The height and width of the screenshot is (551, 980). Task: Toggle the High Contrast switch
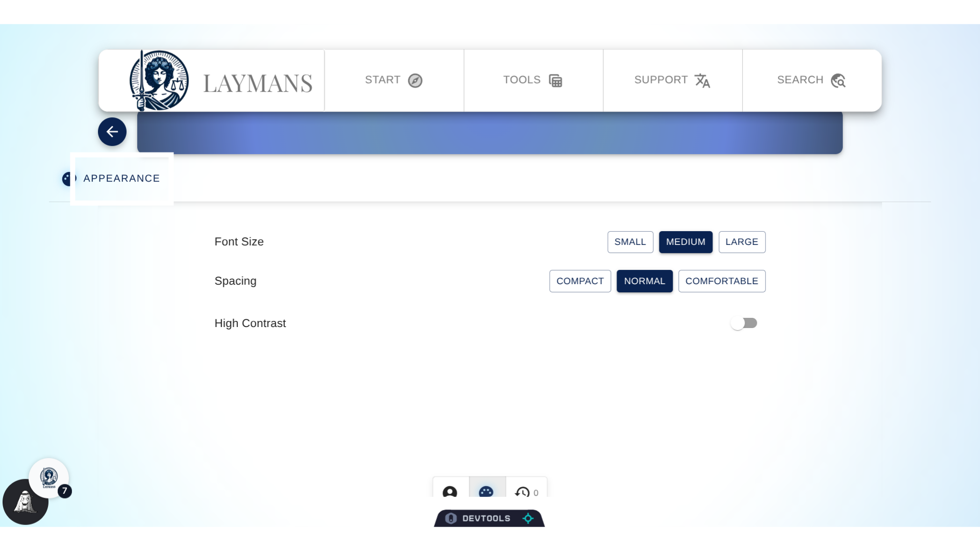(x=744, y=323)
